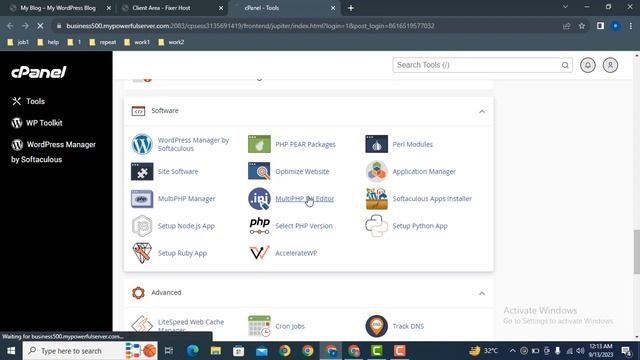Click the page vertical scrollbar thumb
Screen dimensions: 640x360
click(x=636, y=252)
